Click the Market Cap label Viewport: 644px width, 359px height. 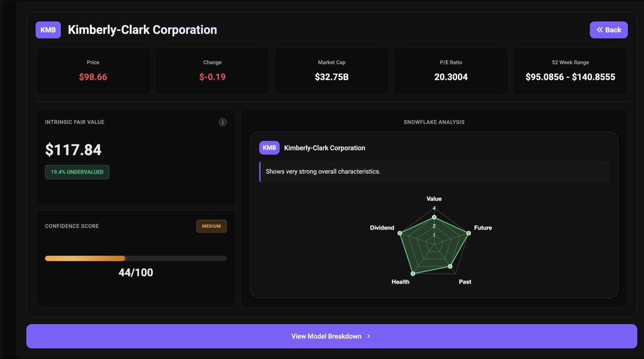click(x=332, y=62)
